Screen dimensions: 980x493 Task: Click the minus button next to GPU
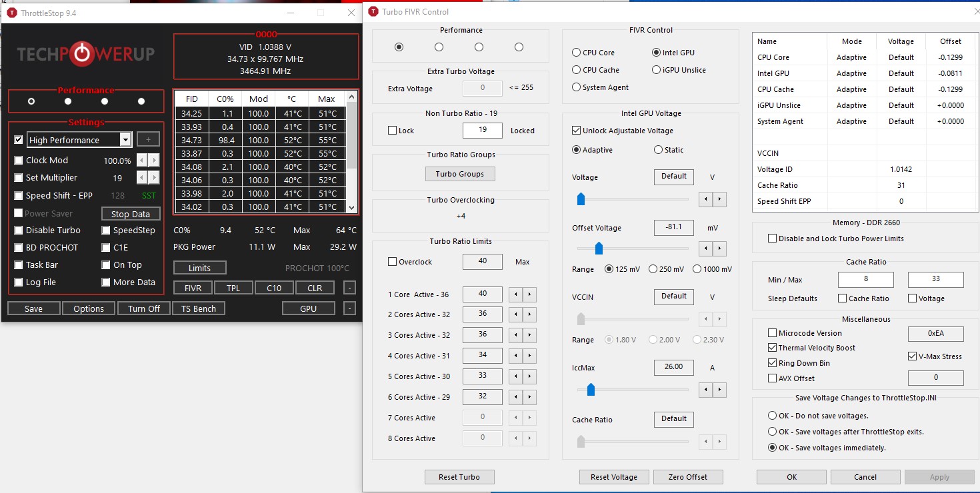[349, 308]
